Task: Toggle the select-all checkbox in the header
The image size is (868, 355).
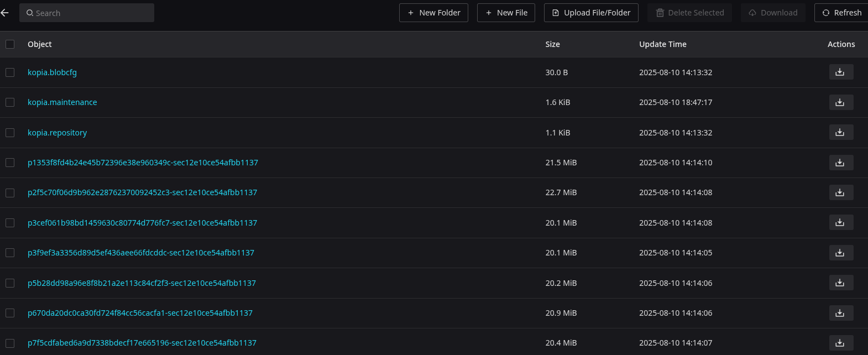Action: tap(10, 44)
